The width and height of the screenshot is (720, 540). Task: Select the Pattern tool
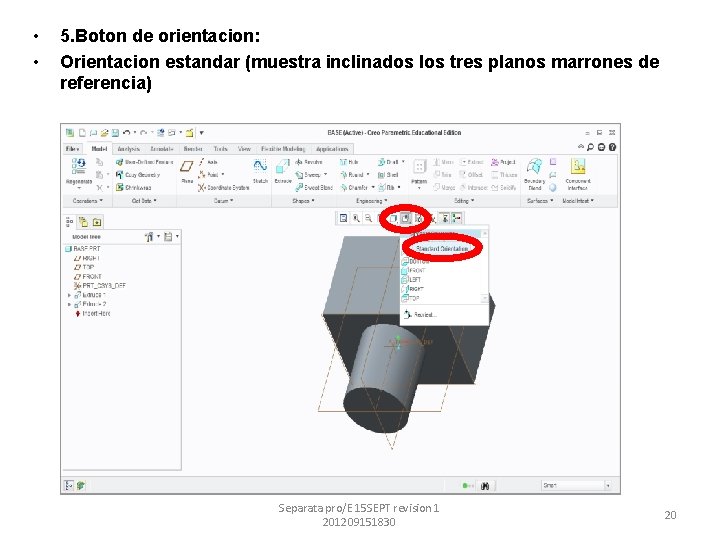coord(419,173)
